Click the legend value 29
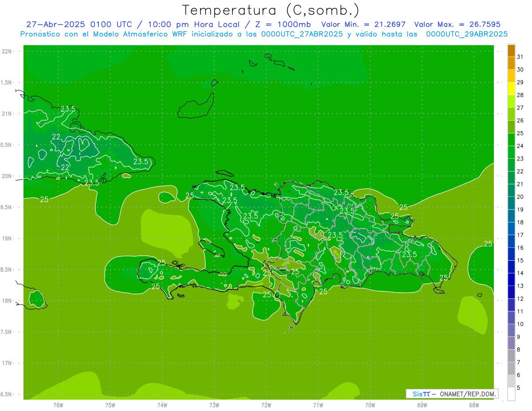 click(520, 82)
